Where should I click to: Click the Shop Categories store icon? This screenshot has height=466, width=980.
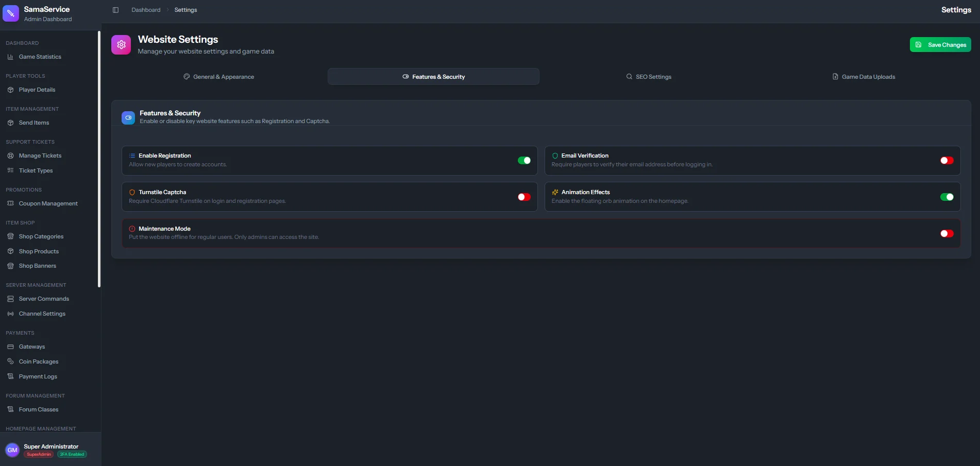click(10, 236)
